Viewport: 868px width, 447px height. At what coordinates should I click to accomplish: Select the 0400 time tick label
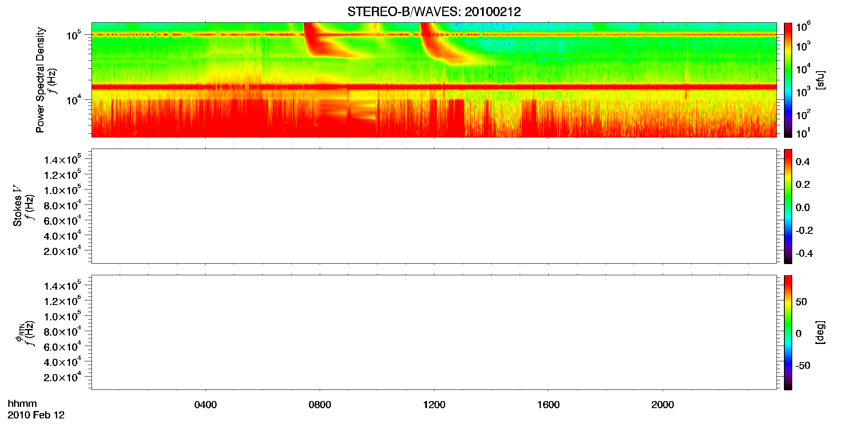point(205,405)
